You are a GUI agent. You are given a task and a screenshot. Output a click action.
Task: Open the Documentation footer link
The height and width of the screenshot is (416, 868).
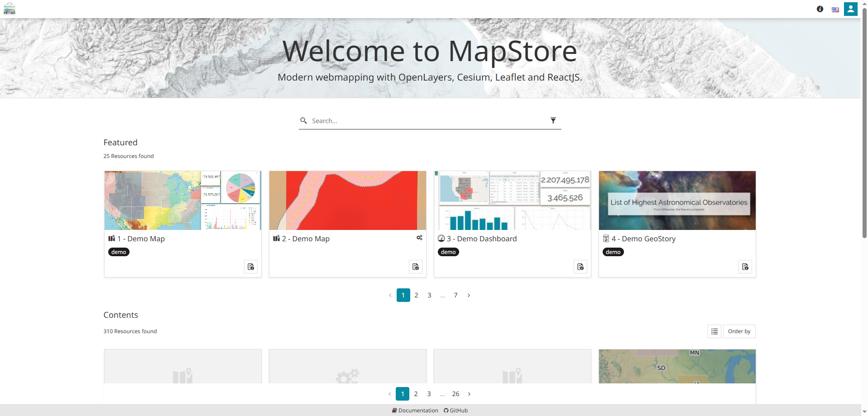pyautogui.click(x=415, y=411)
